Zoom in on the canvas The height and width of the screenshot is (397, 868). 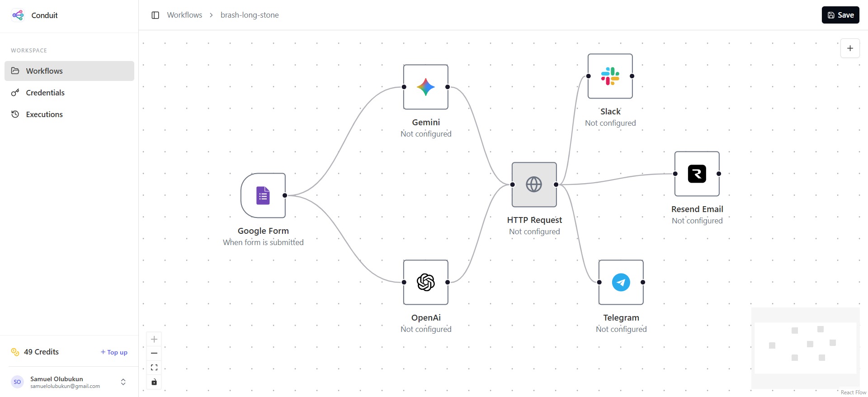154,339
